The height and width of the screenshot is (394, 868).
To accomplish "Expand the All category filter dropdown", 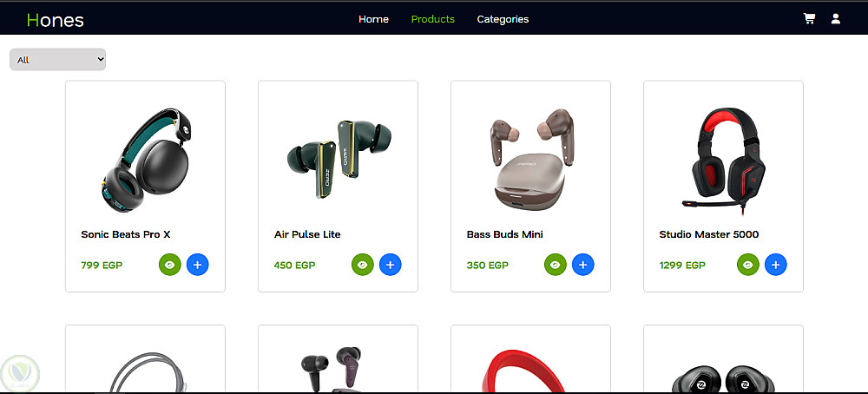I will point(57,60).
